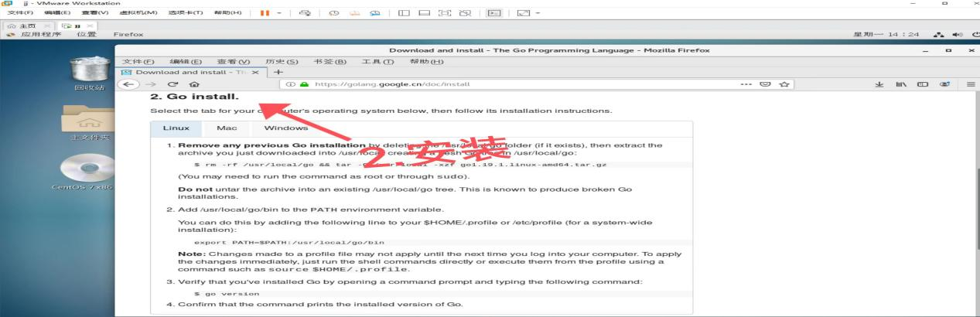
Task: Open Firefox 历史(S) menu
Action: (x=282, y=61)
